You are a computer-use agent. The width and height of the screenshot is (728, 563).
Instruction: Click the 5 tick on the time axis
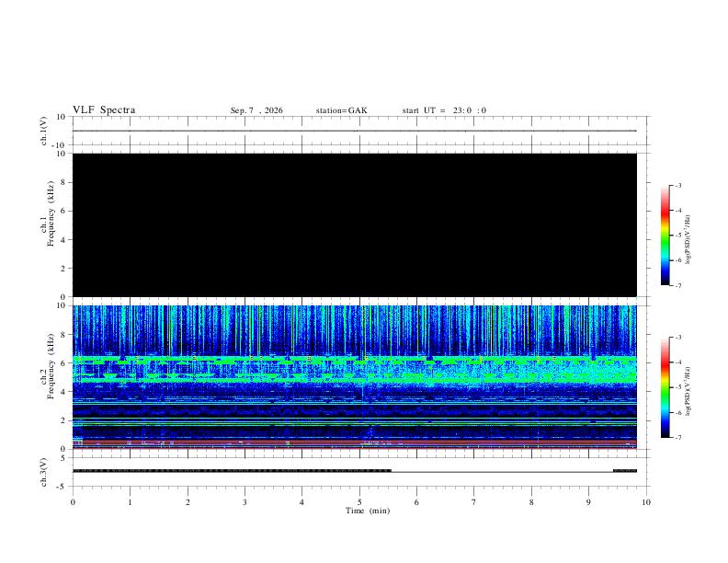pyautogui.click(x=359, y=502)
